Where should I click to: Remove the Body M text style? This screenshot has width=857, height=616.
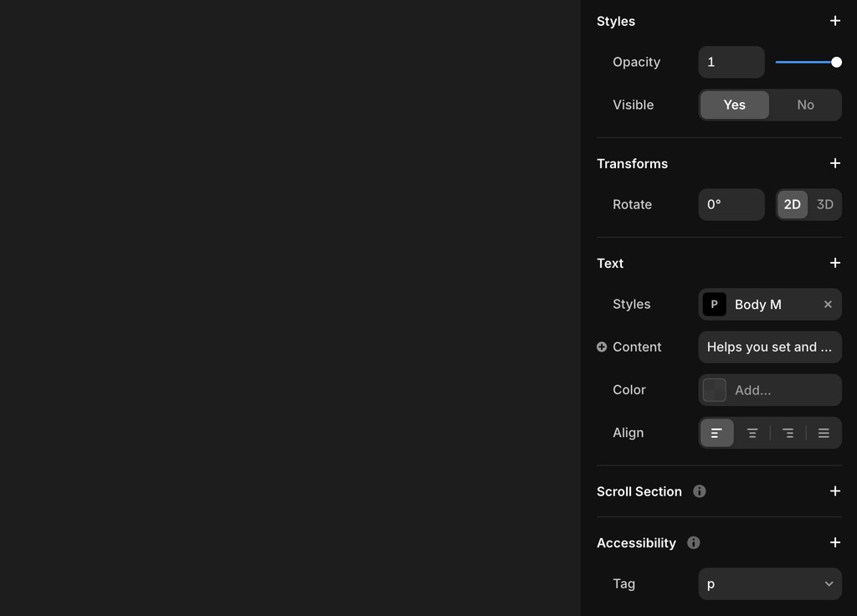pos(827,305)
